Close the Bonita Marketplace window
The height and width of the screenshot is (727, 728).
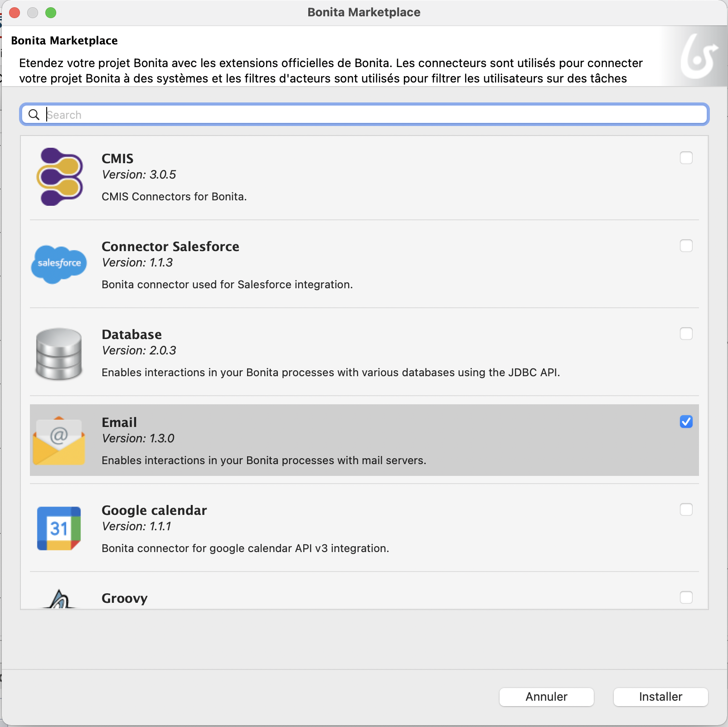coord(15,13)
